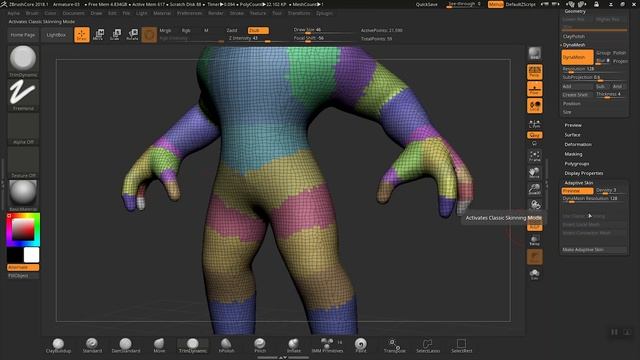
Task: Select the Pinch brush
Action: click(260, 345)
